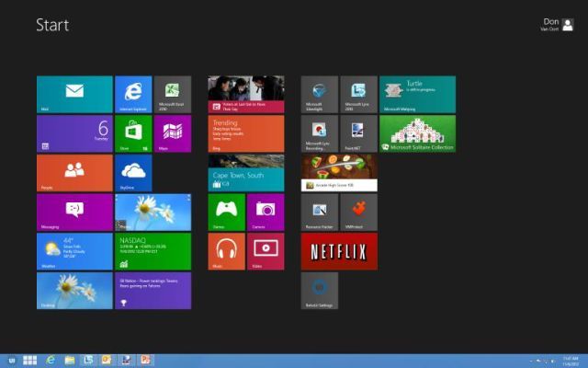Open the Music headphones tile
Viewport: 588px width, 368px height.
pyautogui.click(x=226, y=251)
